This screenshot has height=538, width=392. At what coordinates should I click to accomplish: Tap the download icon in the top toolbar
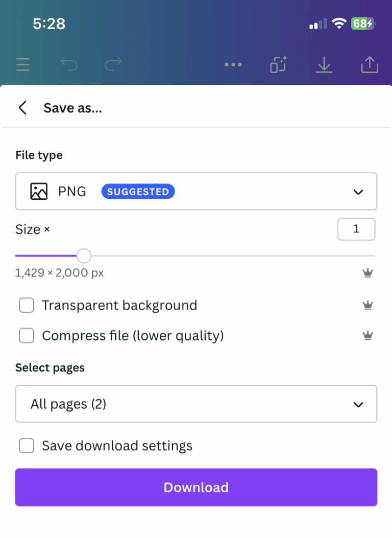(324, 65)
